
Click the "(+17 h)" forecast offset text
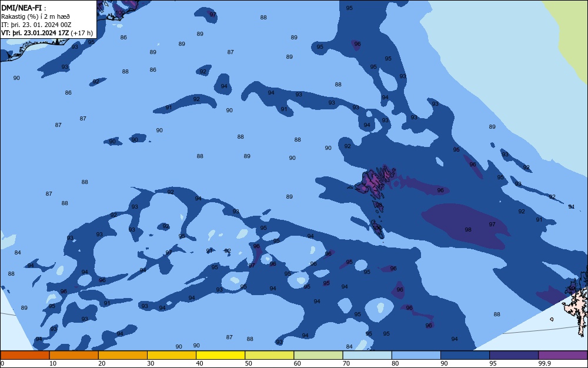click(82, 33)
